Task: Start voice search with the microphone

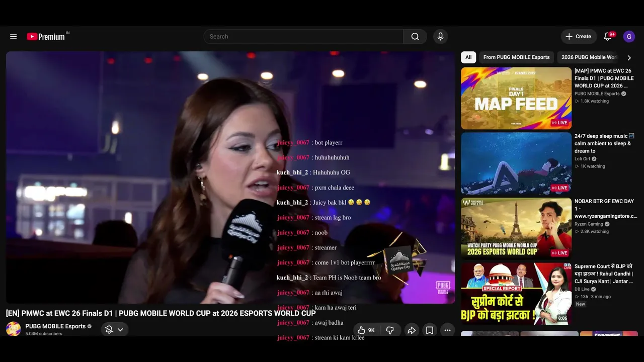Action: point(440,37)
